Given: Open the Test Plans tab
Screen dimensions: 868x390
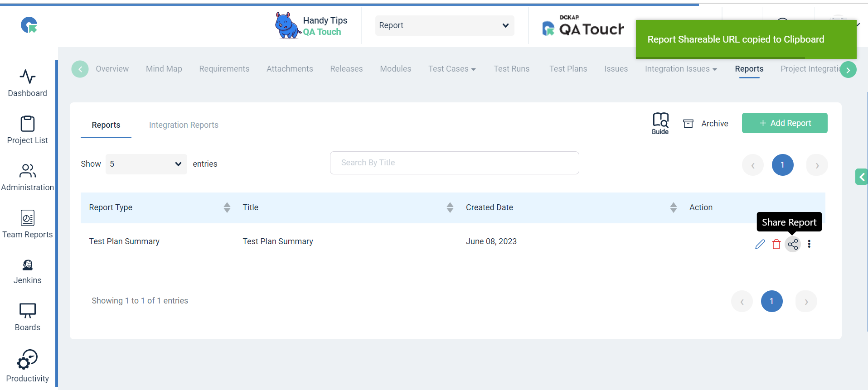Looking at the screenshot, I should pyautogui.click(x=568, y=69).
